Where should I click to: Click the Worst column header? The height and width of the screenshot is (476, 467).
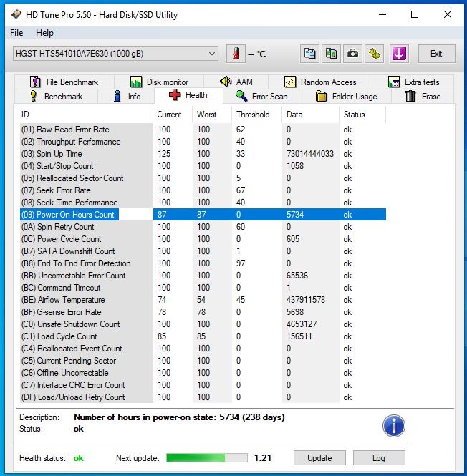pyautogui.click(x=212, y=115)
